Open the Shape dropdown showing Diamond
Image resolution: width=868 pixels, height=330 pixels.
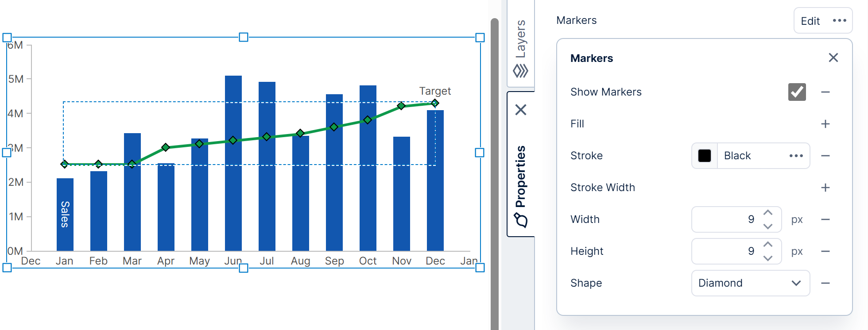(750, 283)
